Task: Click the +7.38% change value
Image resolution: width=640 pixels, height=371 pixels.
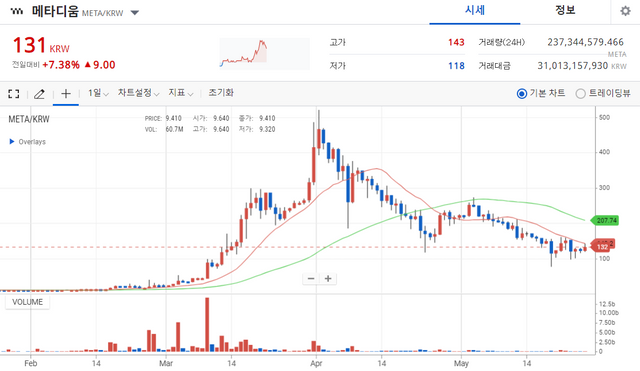Action: [61, 65]
